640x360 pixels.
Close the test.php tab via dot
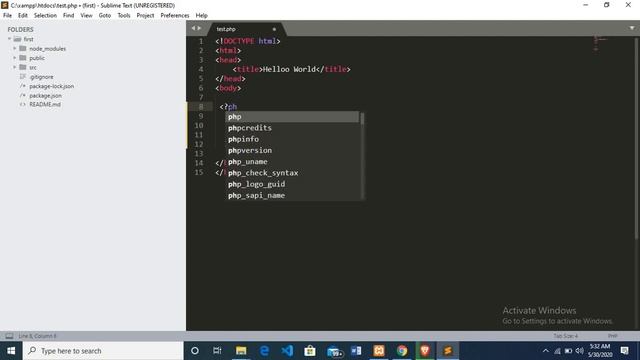point(274,29)
